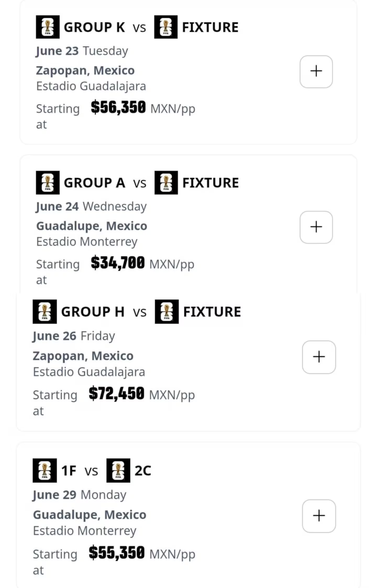Expand the Group H June 26 match card

click(x=319, y=357)
